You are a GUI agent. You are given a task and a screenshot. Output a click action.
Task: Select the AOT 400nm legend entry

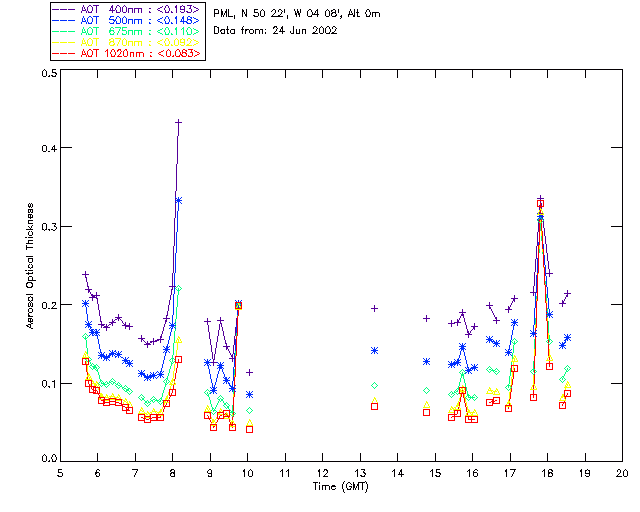click(127, 9)
